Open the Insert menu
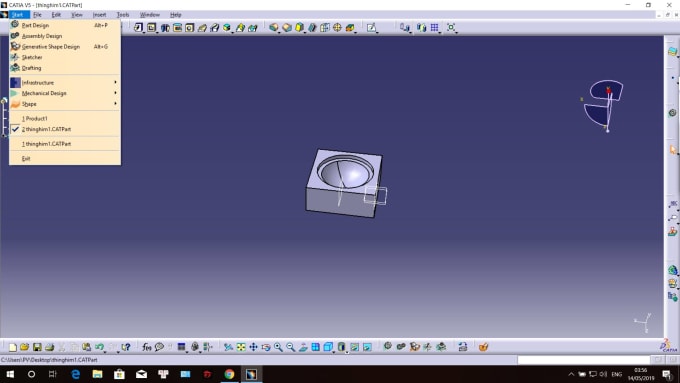 pyautogui.click(x=99, y=15)
